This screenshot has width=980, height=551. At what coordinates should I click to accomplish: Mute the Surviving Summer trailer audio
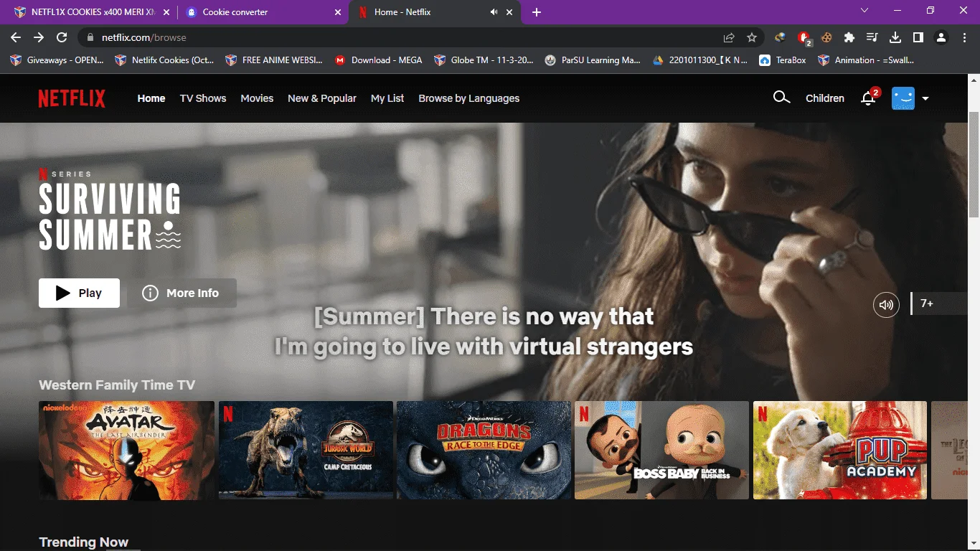point(886,305)
